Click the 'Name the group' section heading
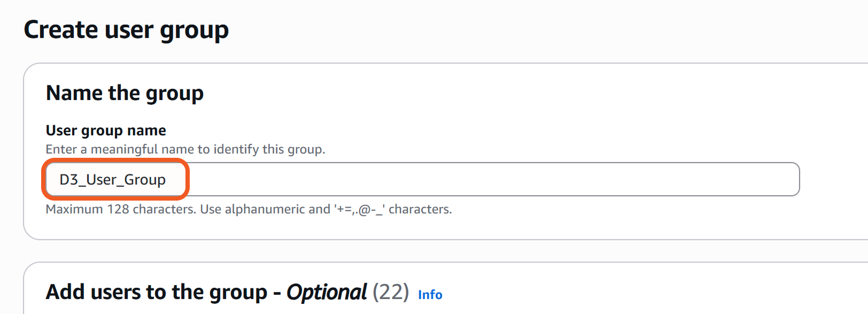 pyautogui.click(x=125, y=93)
